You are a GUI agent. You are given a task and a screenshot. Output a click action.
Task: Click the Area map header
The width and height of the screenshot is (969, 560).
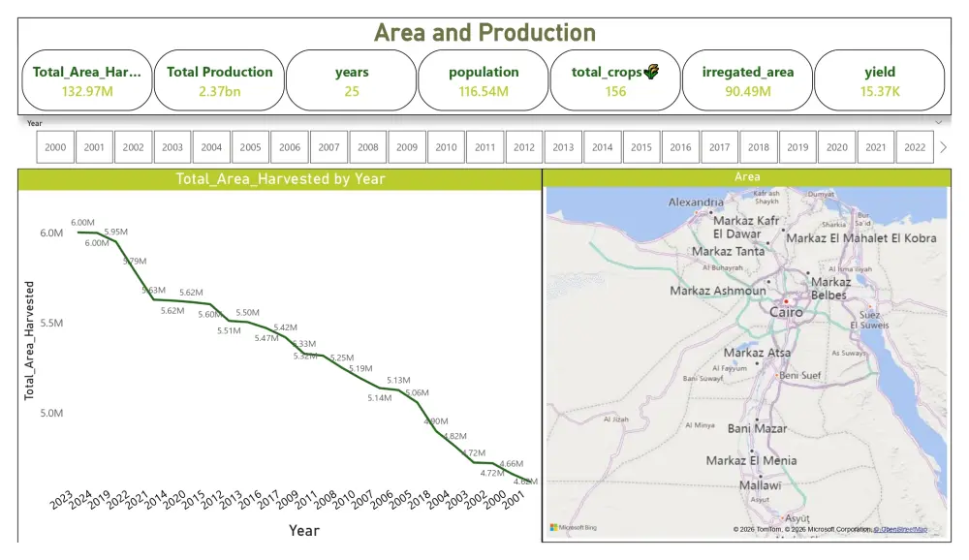[x=746, y=177]
